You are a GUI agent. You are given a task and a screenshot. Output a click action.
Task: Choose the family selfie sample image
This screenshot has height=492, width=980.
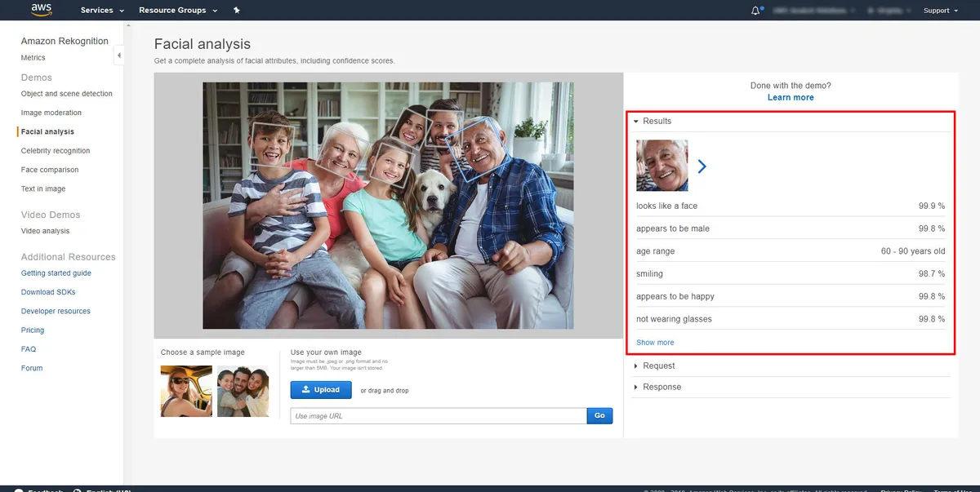pos(243,391)
